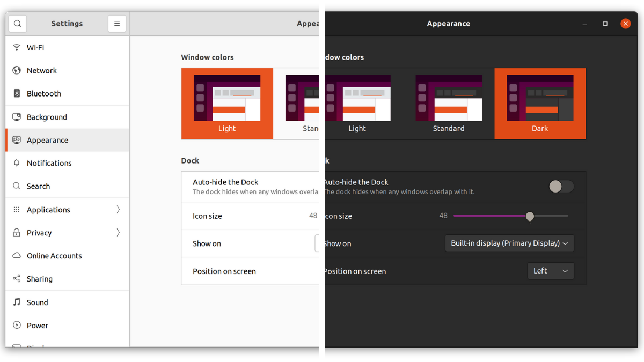644x362 pixels.
Task: Enable the Dark window color theme
Action: pos(540,104)
